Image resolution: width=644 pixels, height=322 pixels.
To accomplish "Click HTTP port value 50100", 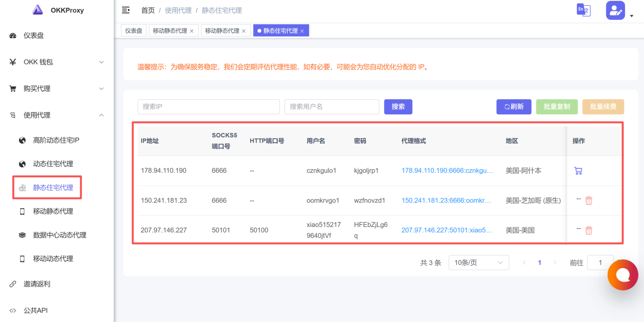I will (x=259, y=230).
